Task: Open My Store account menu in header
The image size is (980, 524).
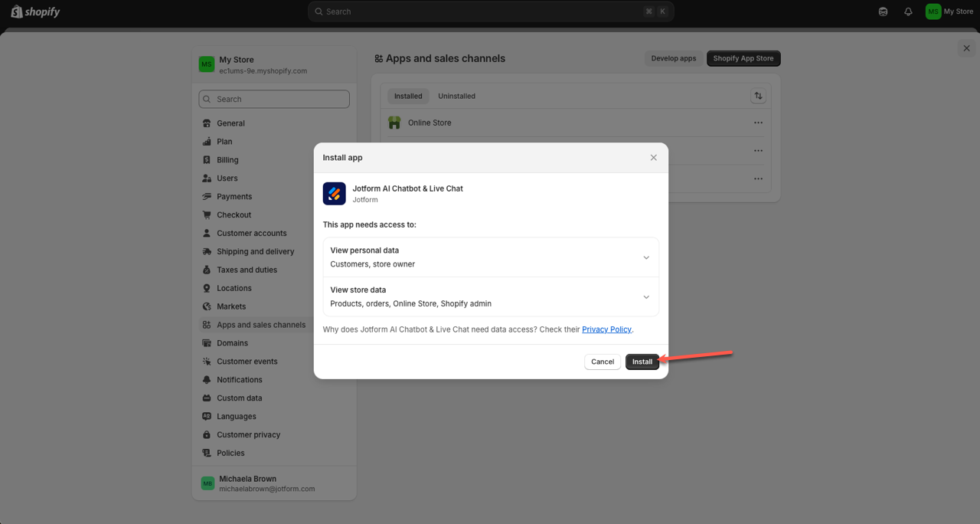Action: (x=949, y=11)
